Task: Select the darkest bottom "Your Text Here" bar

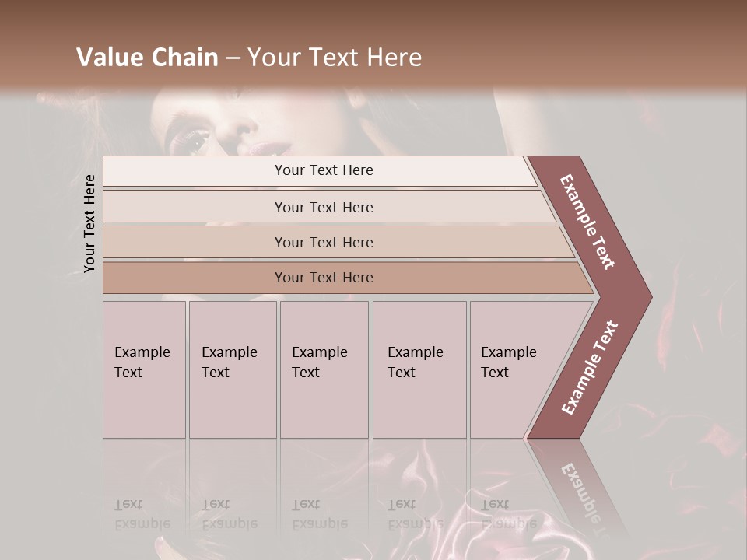Action: pyautogui.click(x=323, y=278)
